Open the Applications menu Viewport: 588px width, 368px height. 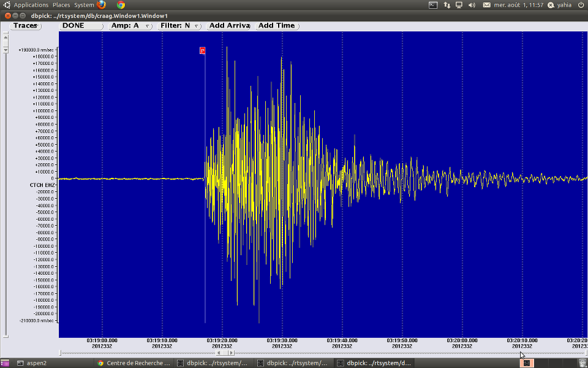(31, 4)
